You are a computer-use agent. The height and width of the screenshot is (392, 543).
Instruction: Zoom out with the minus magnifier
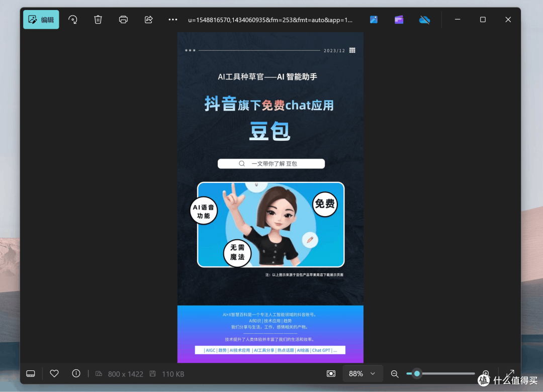(395, 374)
